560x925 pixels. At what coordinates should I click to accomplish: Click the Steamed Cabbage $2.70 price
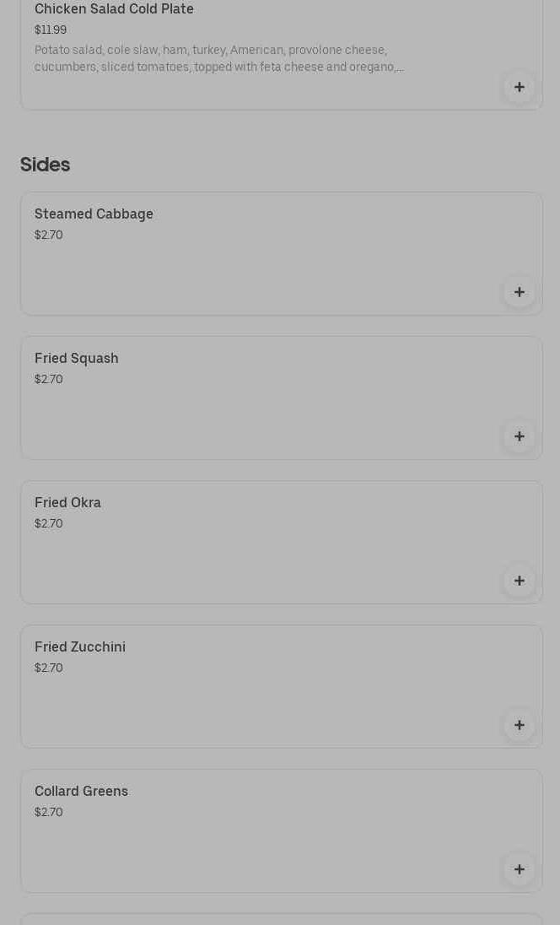(x=49, y=235)
